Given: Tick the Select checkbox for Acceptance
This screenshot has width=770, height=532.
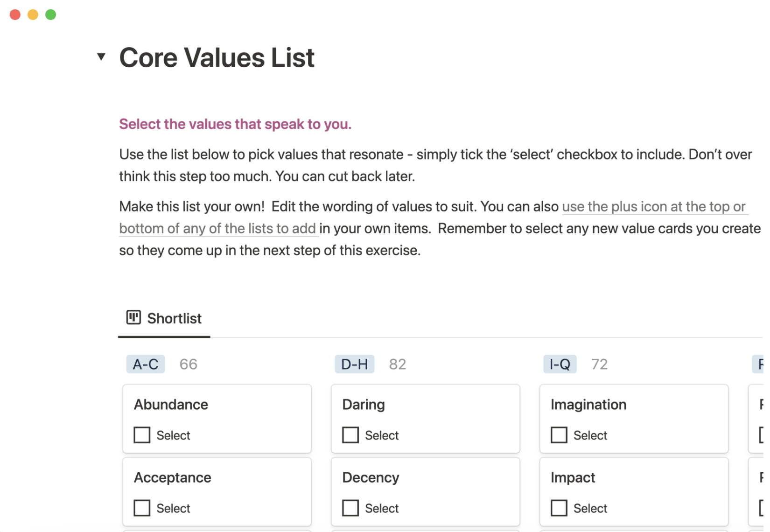Looking at the screenshot, I should point(142,508).
